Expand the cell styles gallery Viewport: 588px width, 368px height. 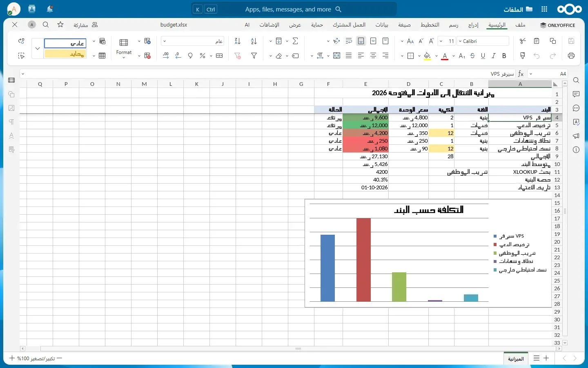[38, 48]
